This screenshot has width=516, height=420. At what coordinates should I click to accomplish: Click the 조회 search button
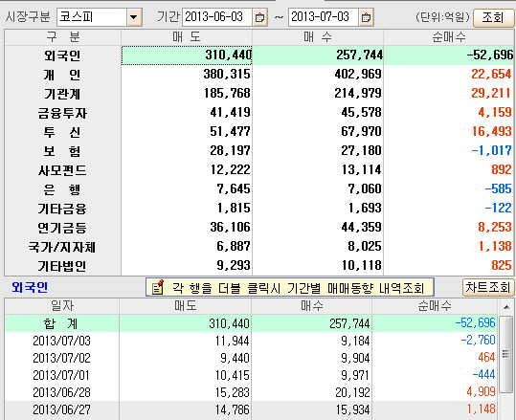(x=493, y=17)
